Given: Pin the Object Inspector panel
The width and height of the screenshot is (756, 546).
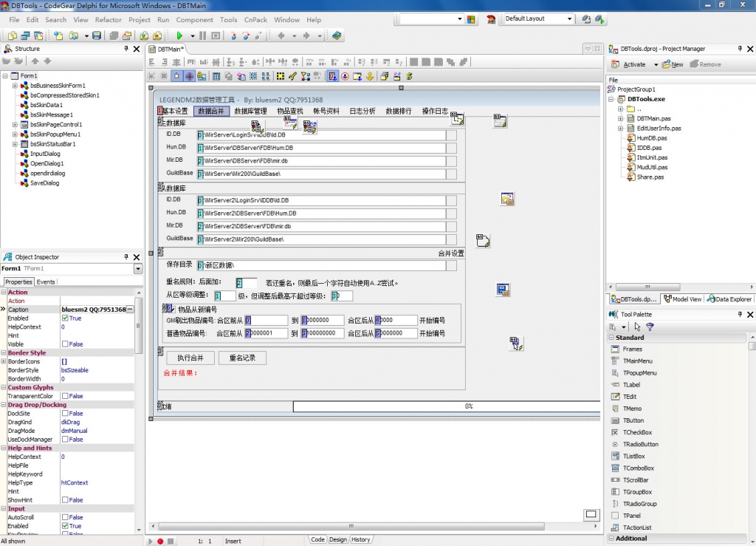Looking at the screenshot, I should 126,257.
